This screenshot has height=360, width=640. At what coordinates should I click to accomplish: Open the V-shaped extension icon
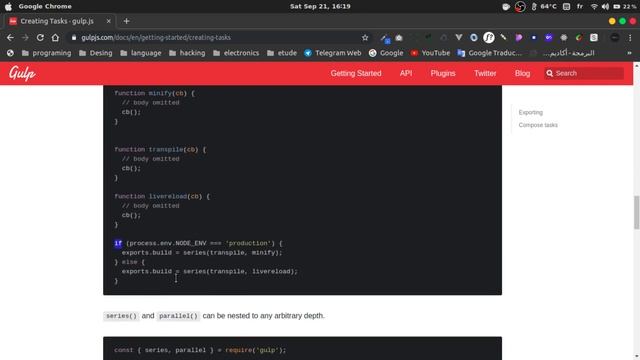[459, 38]
